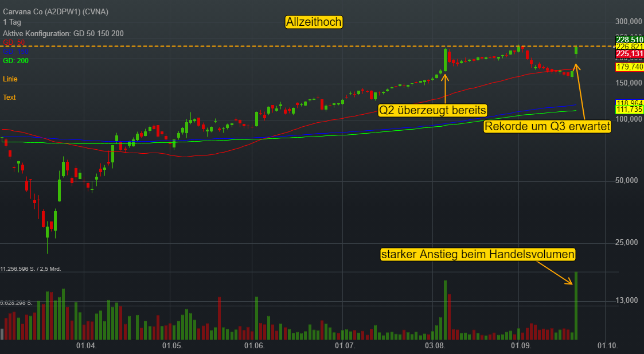The image size is (644, 354).
Task: Click the '5.628.298 S.' volume label
Action: coord(16,302)
